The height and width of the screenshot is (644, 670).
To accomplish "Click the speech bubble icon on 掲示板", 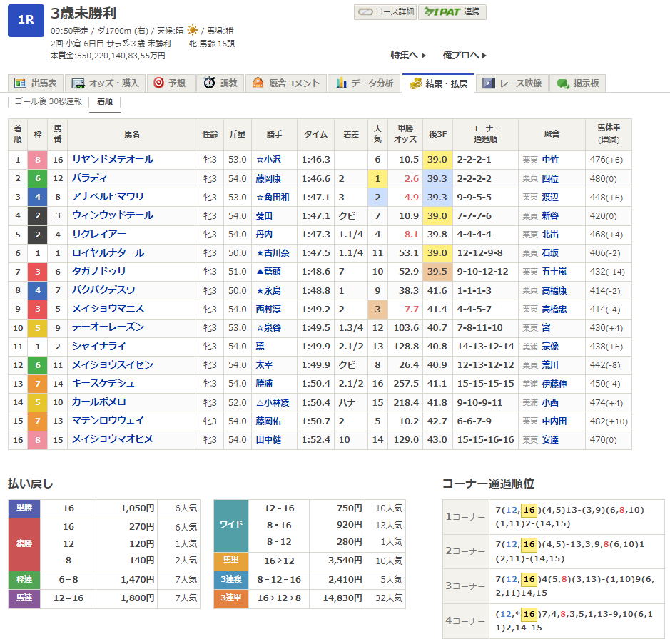I will click(x=563, y=83).
